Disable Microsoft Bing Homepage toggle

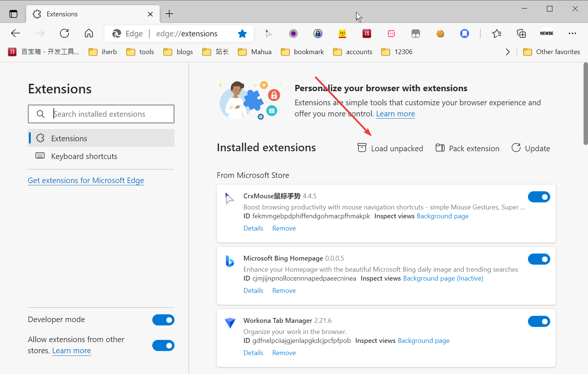[539, 259]
